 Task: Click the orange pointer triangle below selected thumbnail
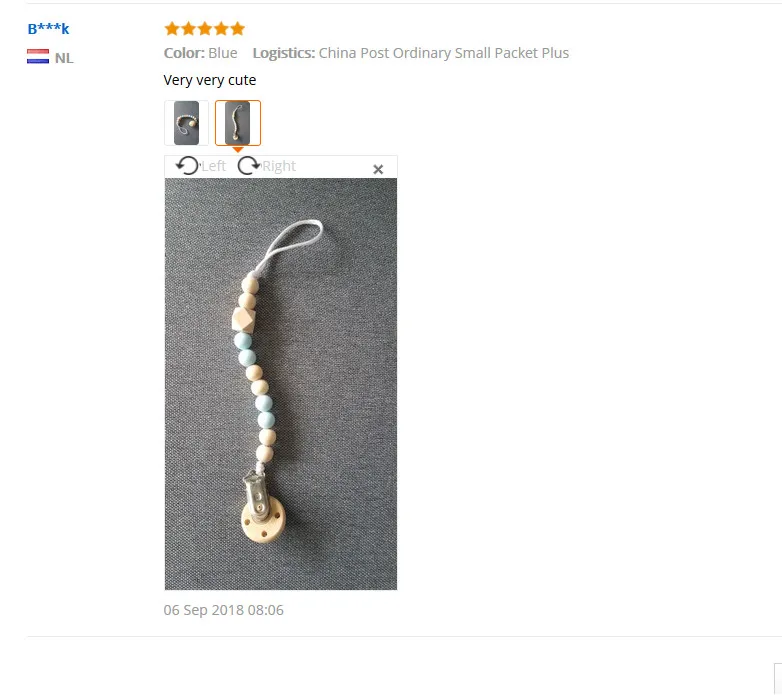(238, 150)
